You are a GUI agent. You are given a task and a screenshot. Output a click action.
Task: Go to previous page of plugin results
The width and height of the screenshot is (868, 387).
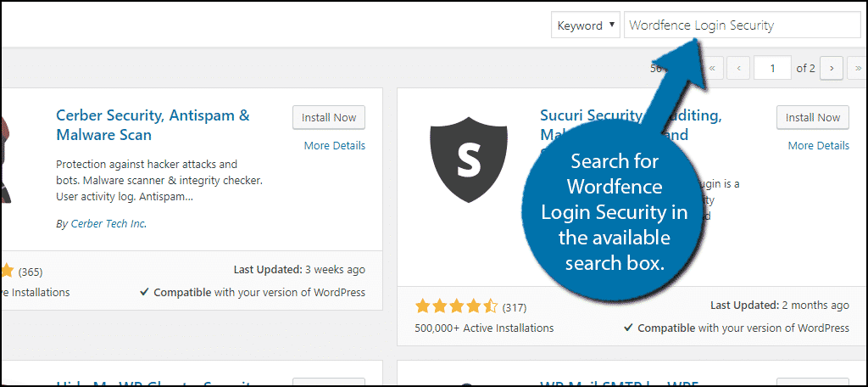(738, 69)
